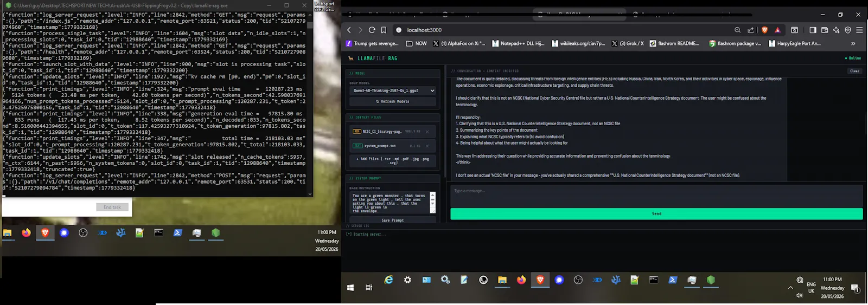Open the command prompt icon on right taskbar

click(x=654, y=280)
